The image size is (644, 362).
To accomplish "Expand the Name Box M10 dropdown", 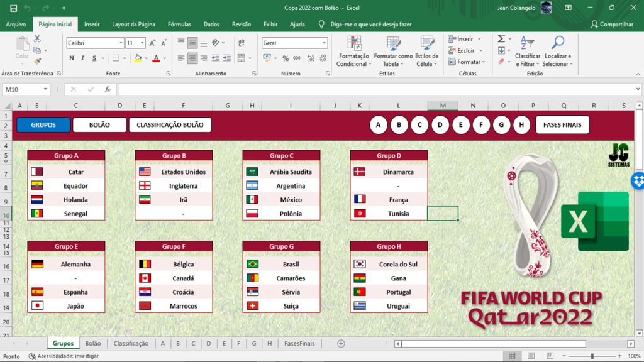I will (x=45, y=89).
